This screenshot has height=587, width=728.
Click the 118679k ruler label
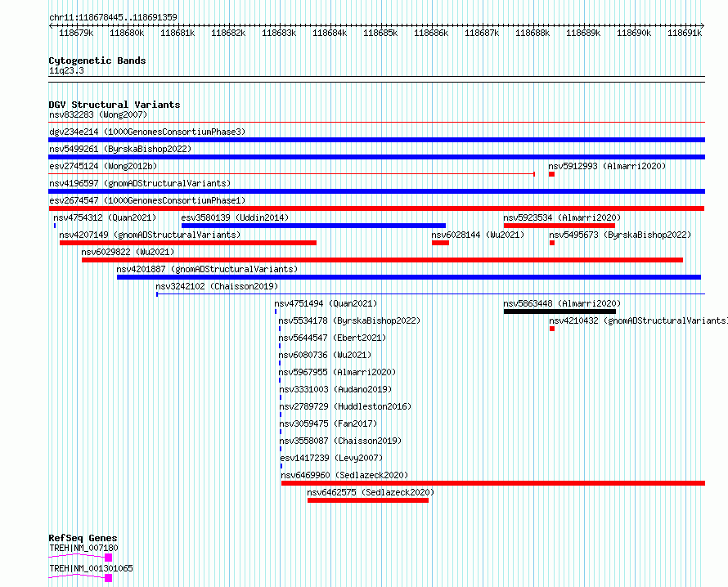coord(76,34)
